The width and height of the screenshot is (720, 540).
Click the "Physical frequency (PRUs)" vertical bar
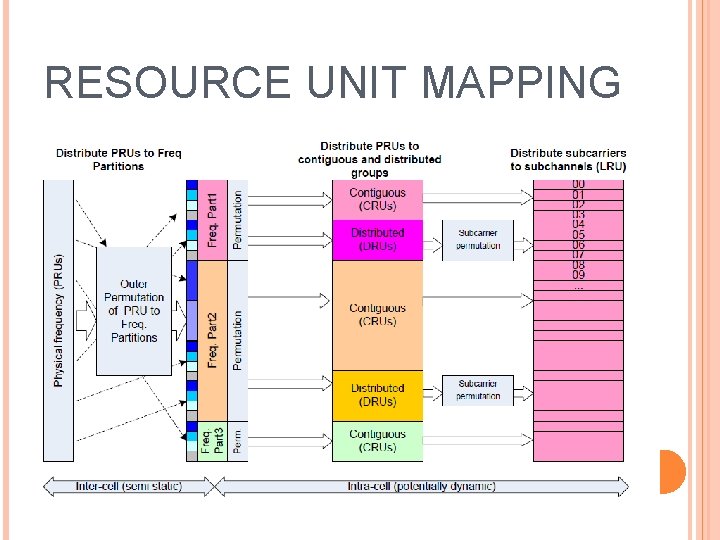pyautogui.click(x=58, y=321)
